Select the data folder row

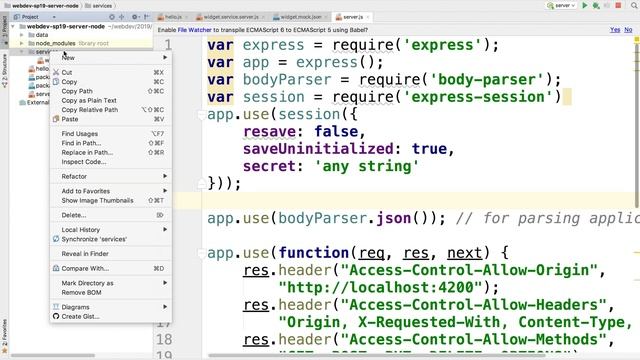[81, 35]
